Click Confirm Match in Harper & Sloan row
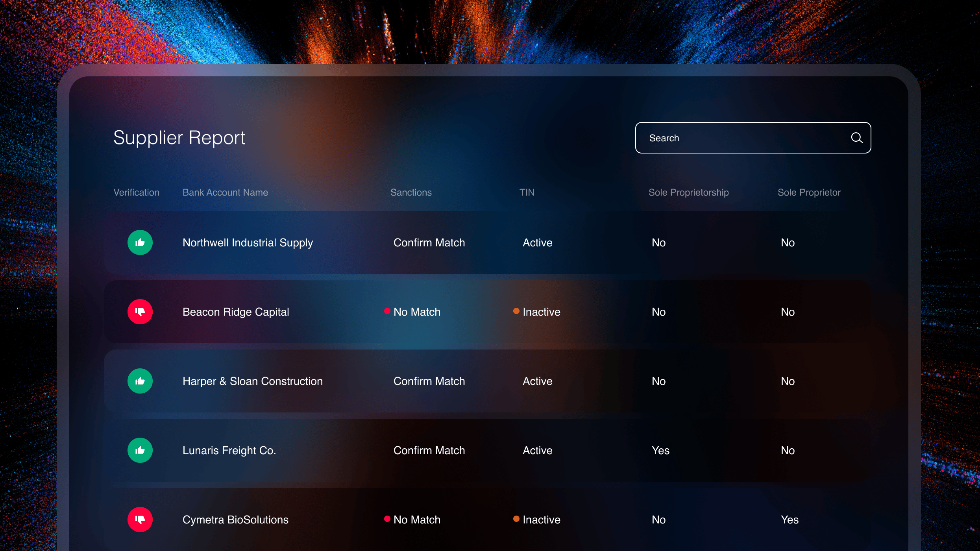 [429, 381]
